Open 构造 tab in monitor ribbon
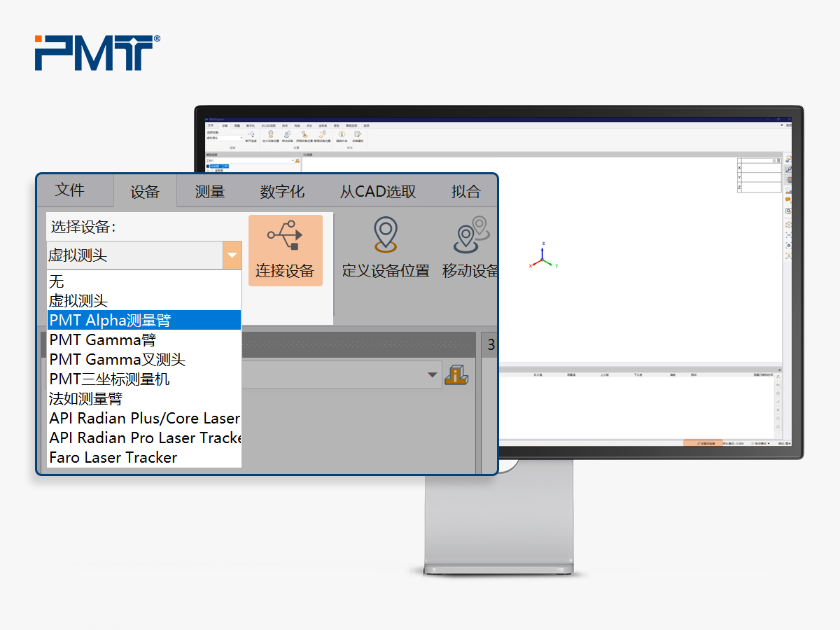This screenshot has height=630, width=840. [x=297, y=125]
